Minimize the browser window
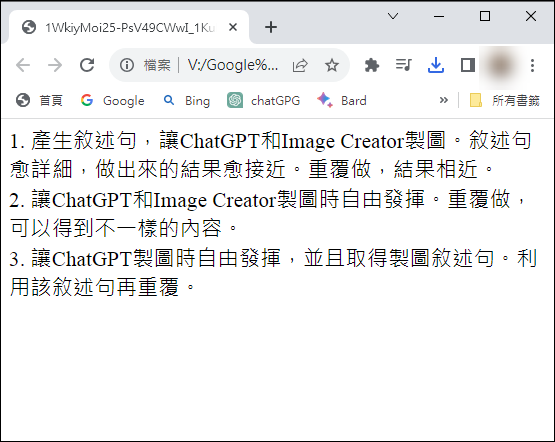555x442 pixels. (x=439, y=16)
